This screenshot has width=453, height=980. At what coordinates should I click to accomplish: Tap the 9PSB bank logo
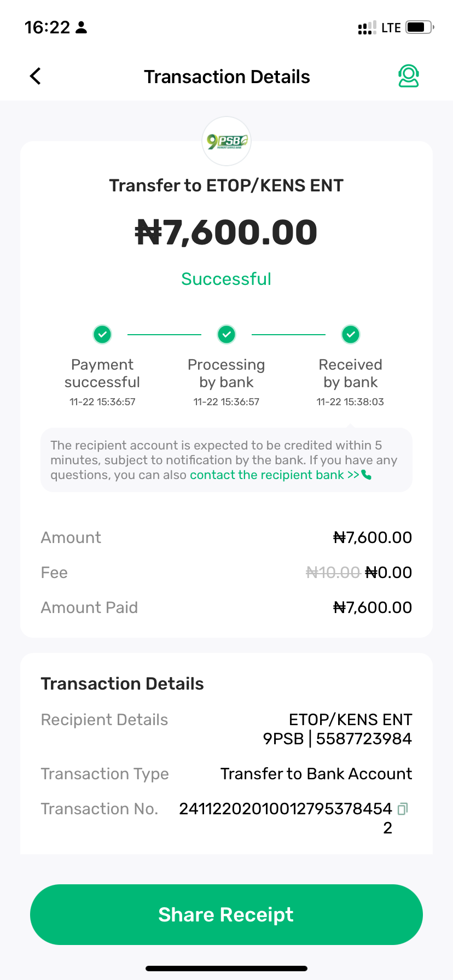226,141
